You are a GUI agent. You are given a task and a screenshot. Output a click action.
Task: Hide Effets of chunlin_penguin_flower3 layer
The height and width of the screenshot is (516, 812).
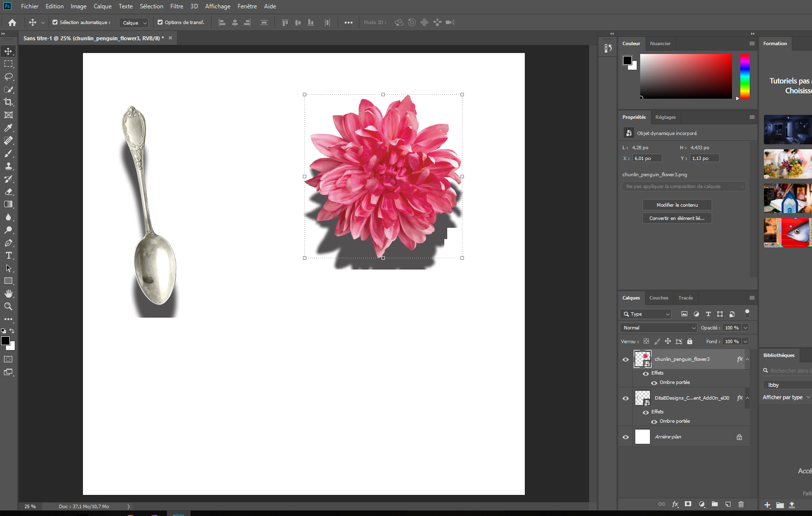point(646,374)
